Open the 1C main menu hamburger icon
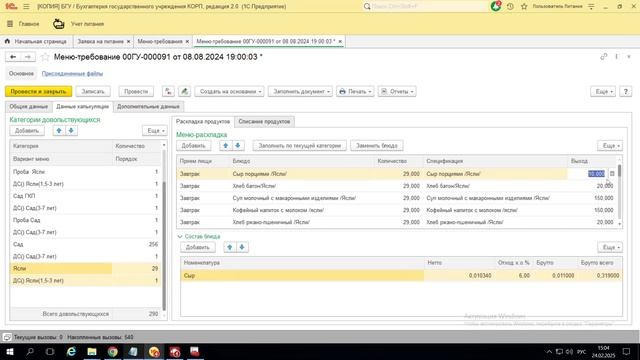Viewport: 640px width, 360px height. pyautogui.click(x=26, y=7)
